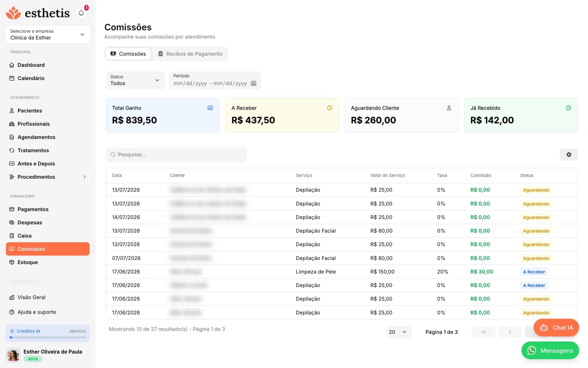
Task: Click the Creditos IA progress bar
Action: [48, 338]
